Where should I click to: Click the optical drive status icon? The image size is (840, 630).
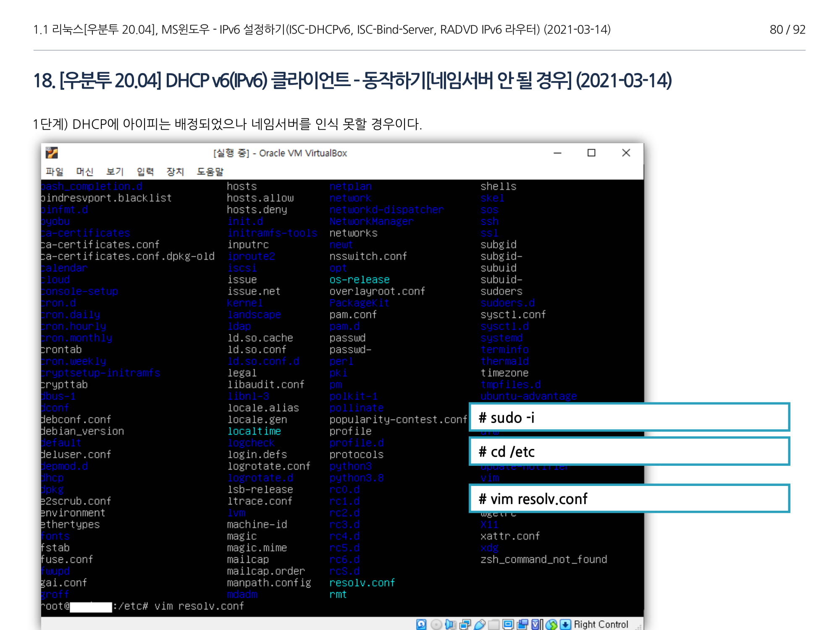[436, 625]
